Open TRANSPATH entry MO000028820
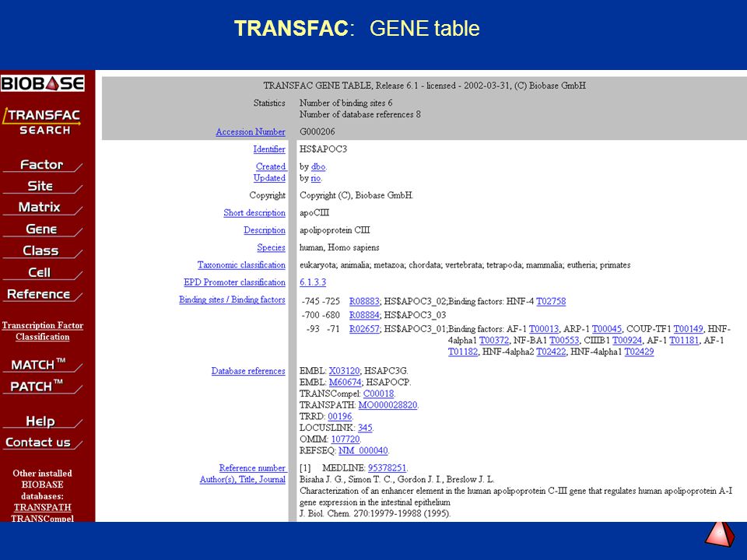This screenshot has height=560, width=747. point(388,405)
